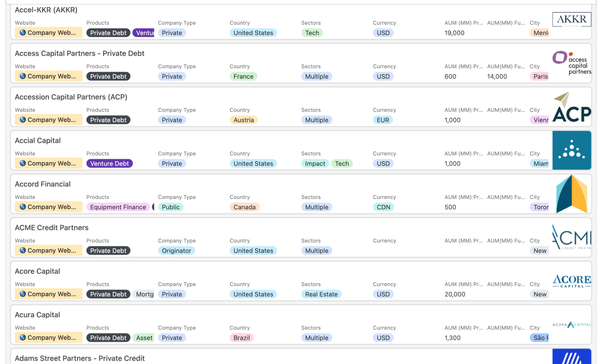Open Acura Capital Company Website link
Image resolution: width=606 pixels, height=364 pixels.
coord(48,338)
